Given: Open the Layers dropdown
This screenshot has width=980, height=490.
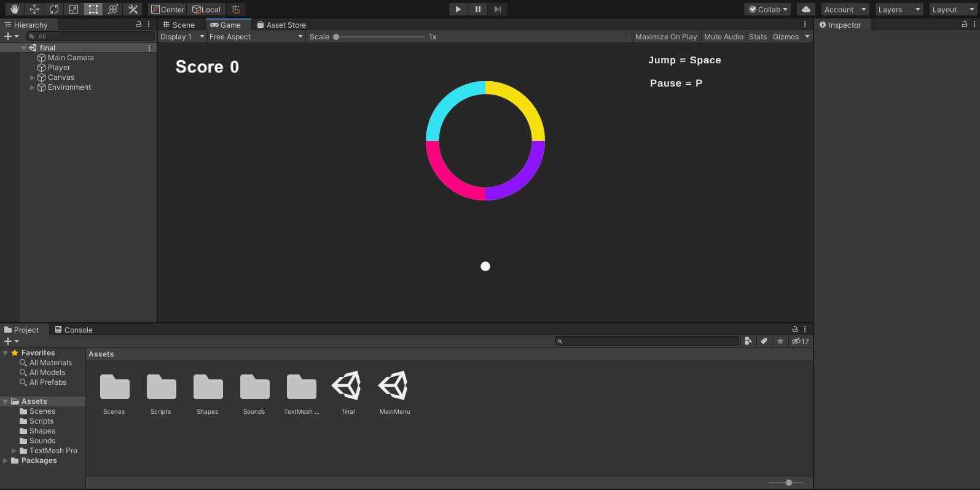Looking at the screenshot, I should [x=900, y=9].
